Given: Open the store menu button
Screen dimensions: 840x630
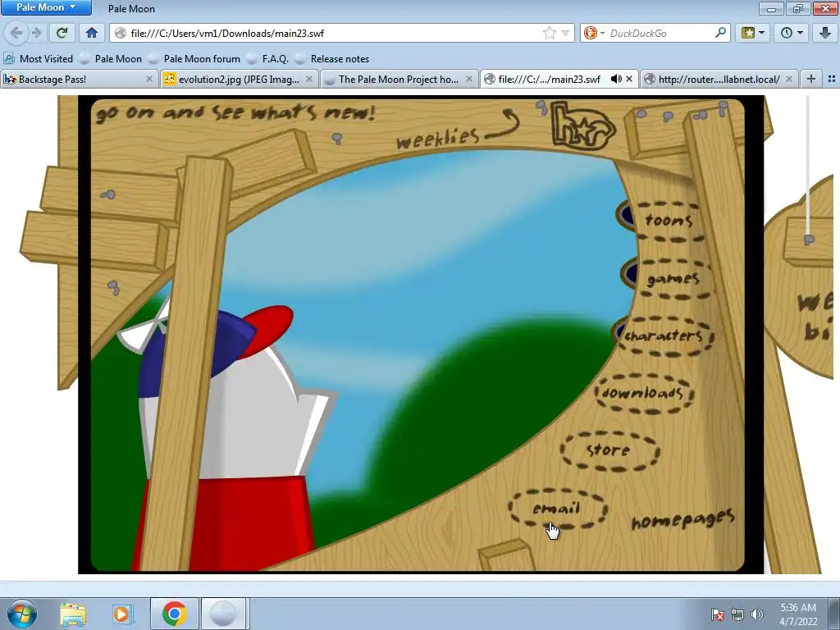Looking at the screenshot, I should (x=609, y=451).
